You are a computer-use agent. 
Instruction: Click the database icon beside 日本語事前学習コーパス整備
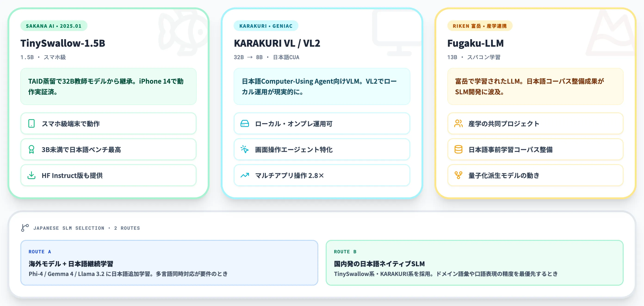coord(458,149)
